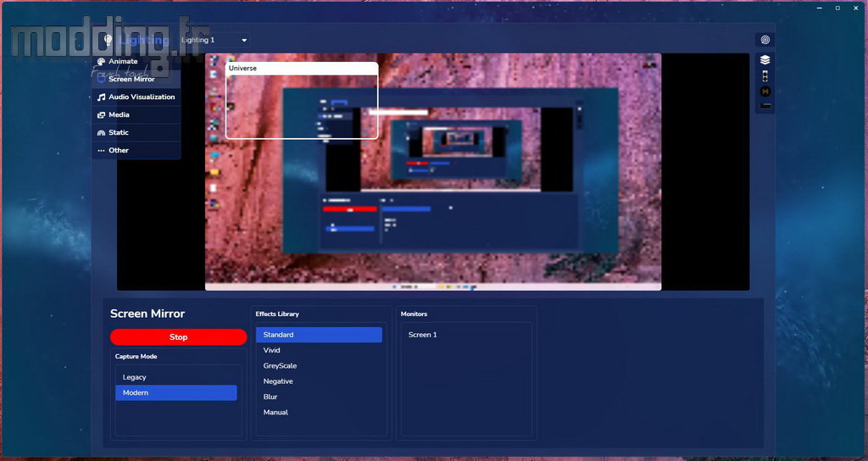Click the concentric circles target icon
This screenshot has height=461, width=868.
click(765, 40)
